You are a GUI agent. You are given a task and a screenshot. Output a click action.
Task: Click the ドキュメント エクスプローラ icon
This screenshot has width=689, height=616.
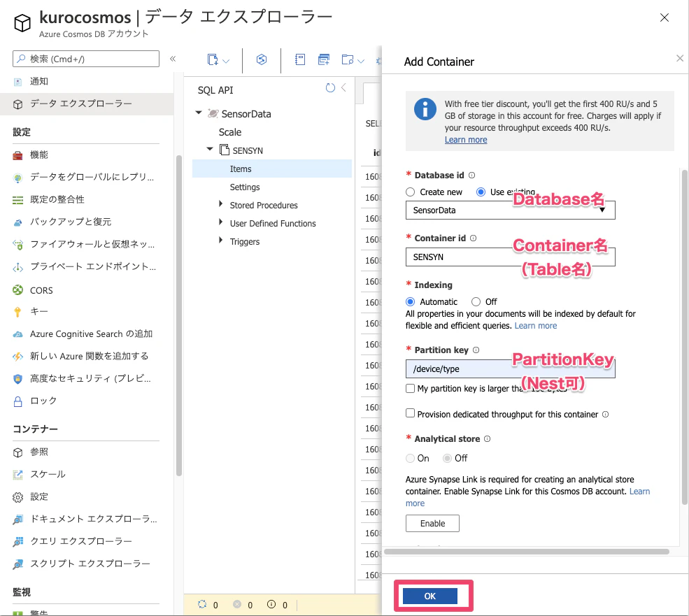click(x=17, y=520)
